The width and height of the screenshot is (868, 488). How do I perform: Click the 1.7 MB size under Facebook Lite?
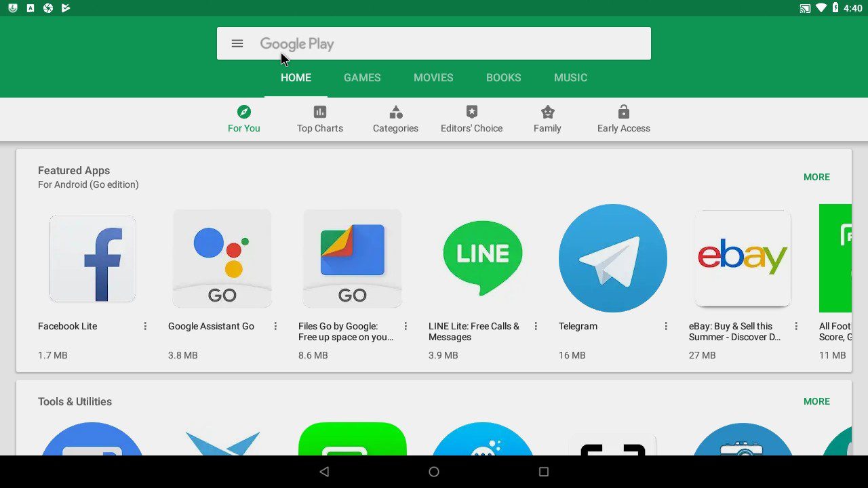click(x=52, y=355)
